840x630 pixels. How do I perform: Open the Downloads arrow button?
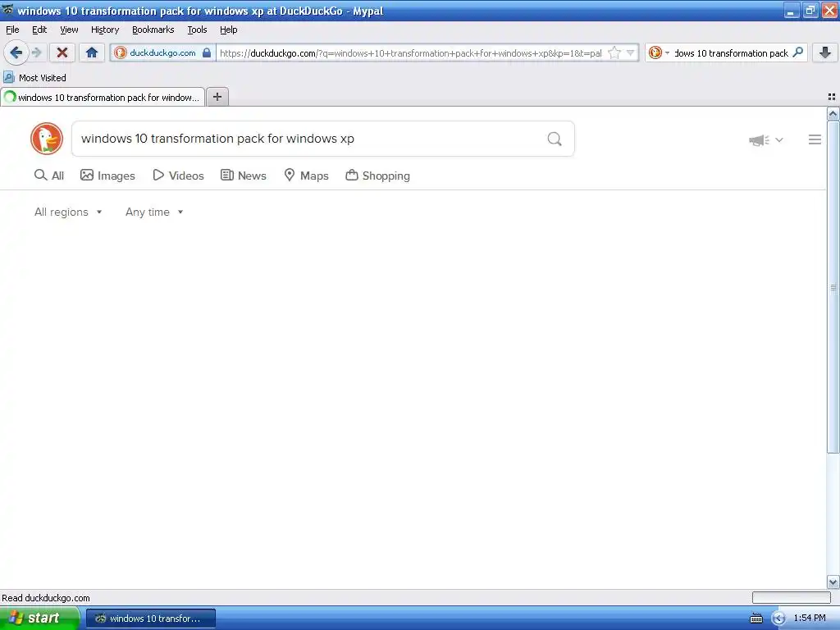[x=825, y=52]
